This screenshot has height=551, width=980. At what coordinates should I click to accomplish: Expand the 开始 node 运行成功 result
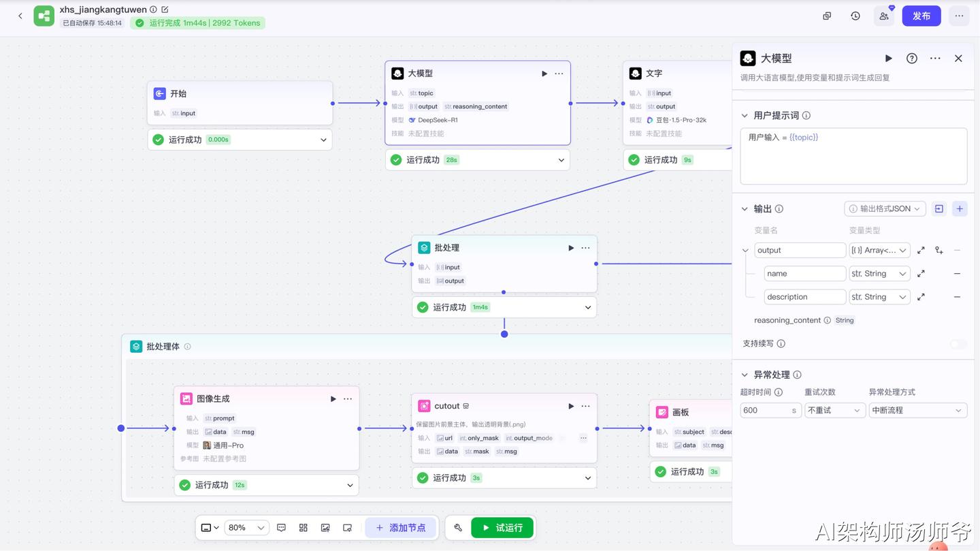coord(323,140)
